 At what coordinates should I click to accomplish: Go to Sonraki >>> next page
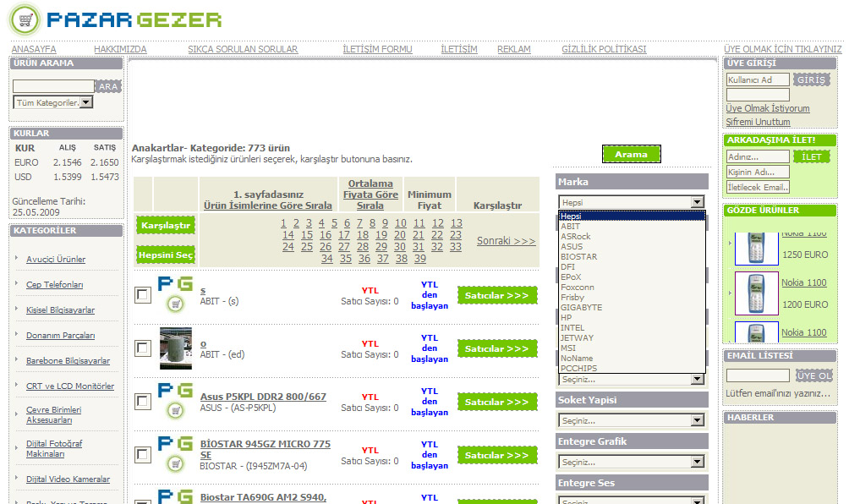[507, 241]
